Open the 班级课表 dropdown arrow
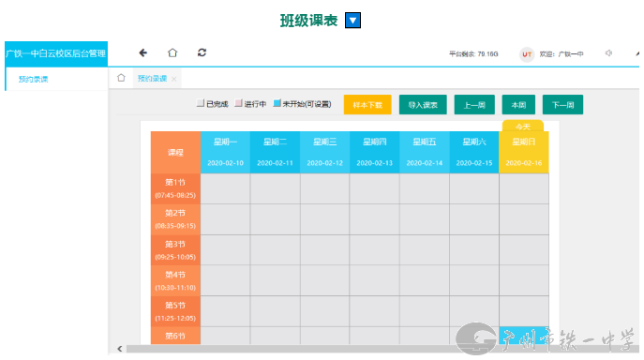Image resolution: width=644 pixels, height=360 pixels. [x=352, y=20]
